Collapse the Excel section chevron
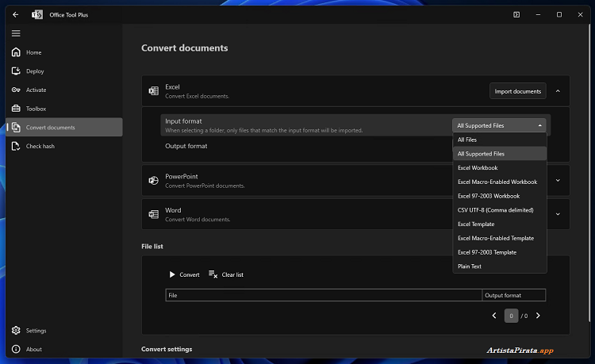Image resolution: width=595 pixels, height=364 pixels. [558, 91]
